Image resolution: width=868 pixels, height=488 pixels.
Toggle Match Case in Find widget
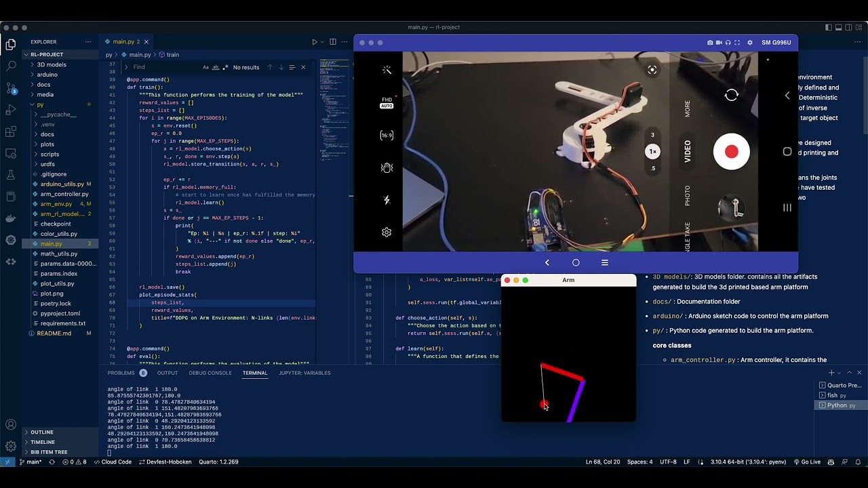(205, 67)
